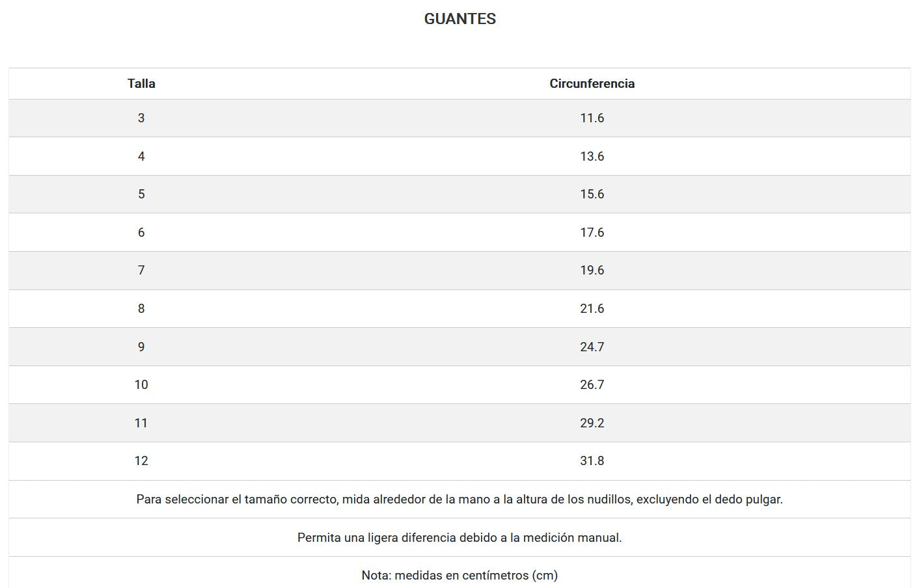This screenshot has width=919, height=588.
Task: Click the 19.6 circumference value
Action: (x=592, y=270)
